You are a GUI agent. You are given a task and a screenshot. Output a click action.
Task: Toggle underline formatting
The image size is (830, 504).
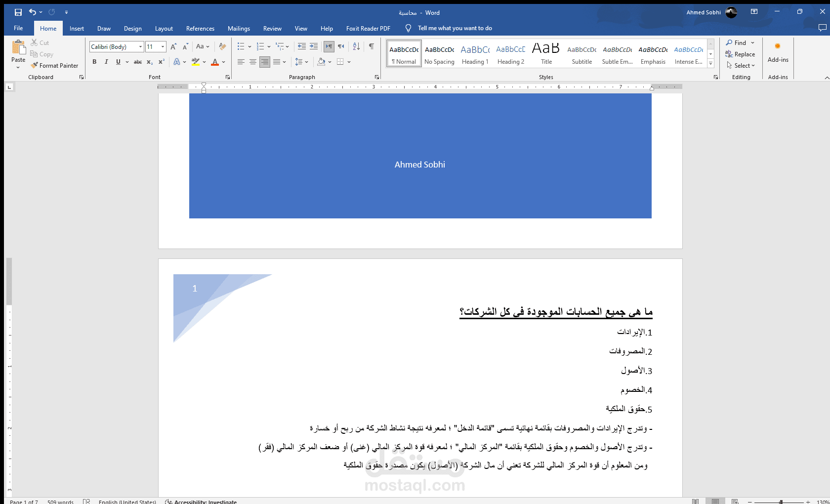(x=118, y=62)
